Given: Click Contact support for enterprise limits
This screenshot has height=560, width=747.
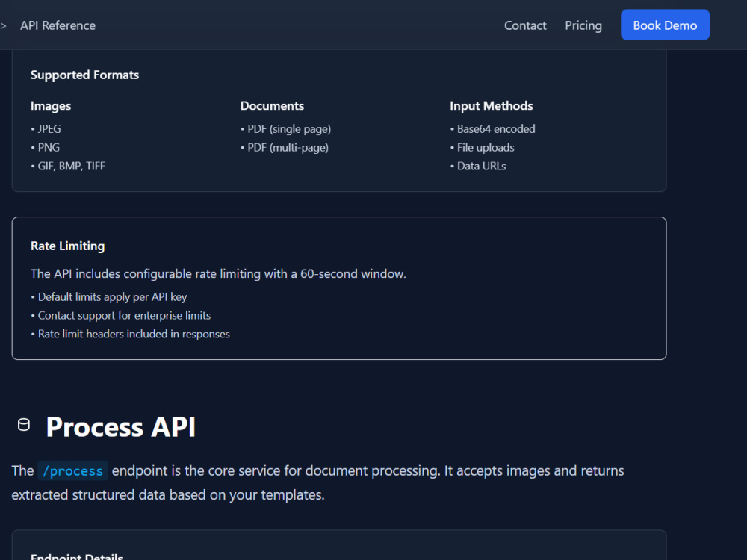Looking at the screenshot, I should 120,316.
